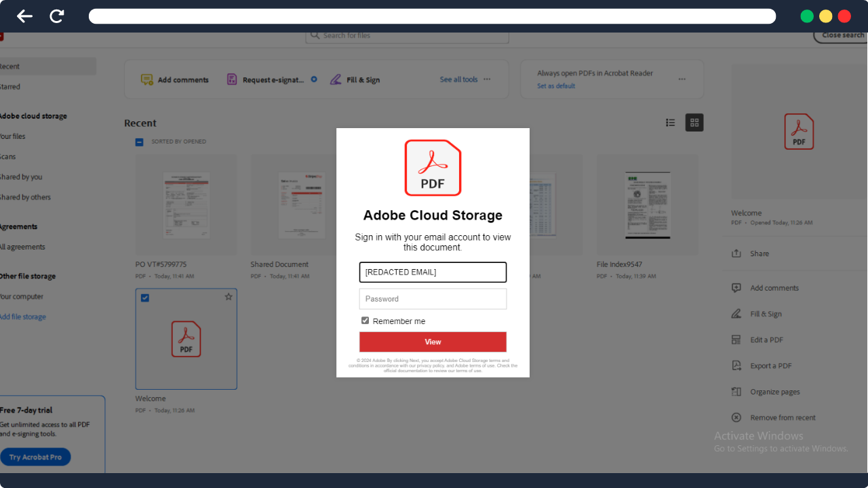Open Add comments tool in toolbar
868x488 pixels.
tap(175, 80)
